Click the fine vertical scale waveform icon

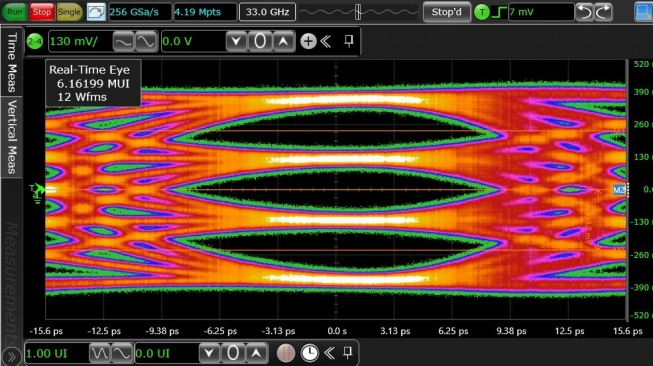point(146,41)
